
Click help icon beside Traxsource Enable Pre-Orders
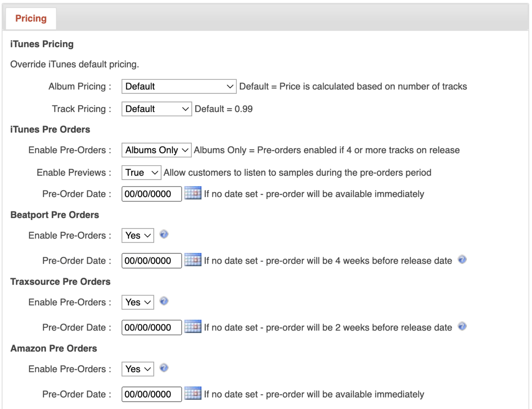click(x=164, y=301)
